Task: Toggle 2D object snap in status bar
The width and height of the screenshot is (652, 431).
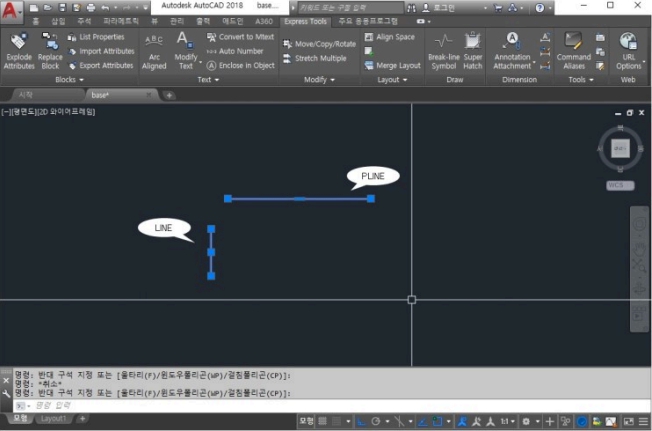Action: tap(437, 421)
